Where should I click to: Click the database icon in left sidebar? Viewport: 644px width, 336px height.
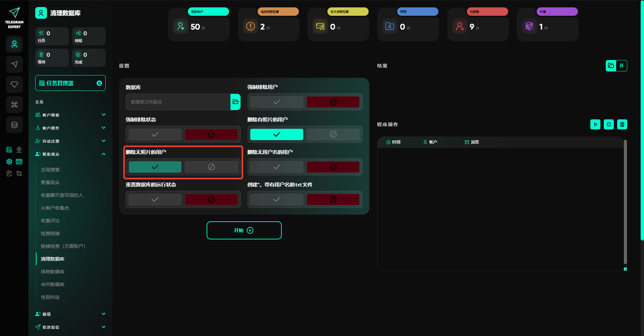pyautogui.click(x=14, y=125)
